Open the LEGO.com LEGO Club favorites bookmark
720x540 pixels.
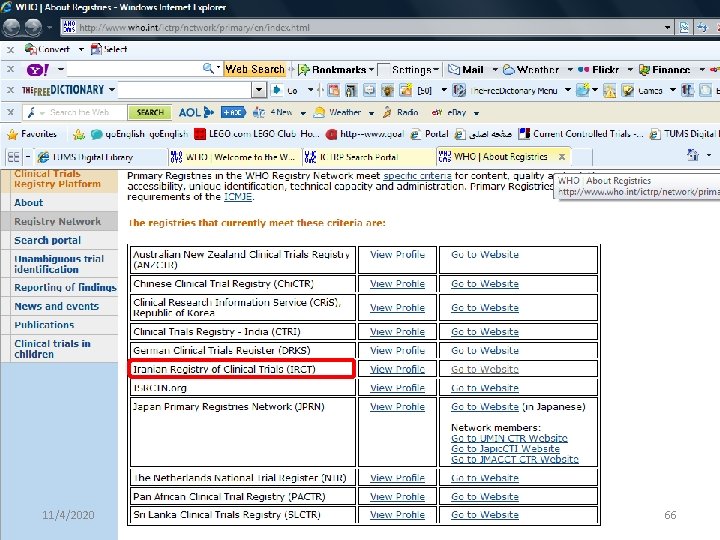(x=256, y=134)
